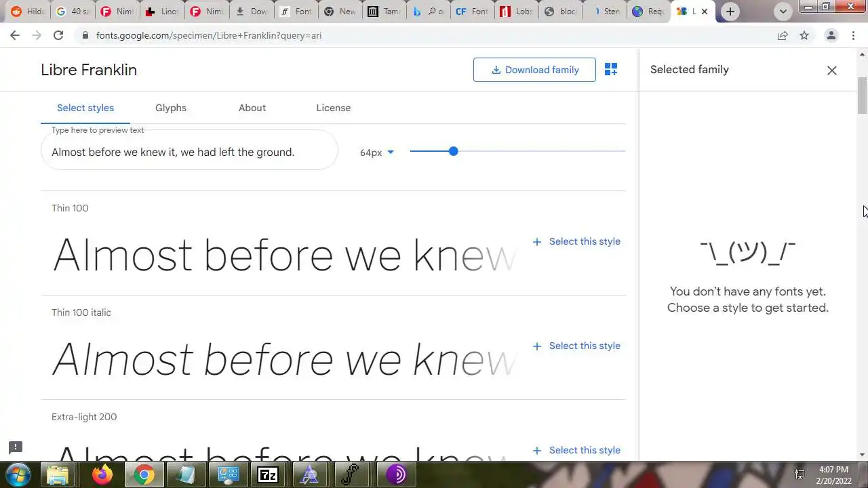Bookmark this page with the star icon
Viewport: 868px width, 488px height.
pos(804,35)
